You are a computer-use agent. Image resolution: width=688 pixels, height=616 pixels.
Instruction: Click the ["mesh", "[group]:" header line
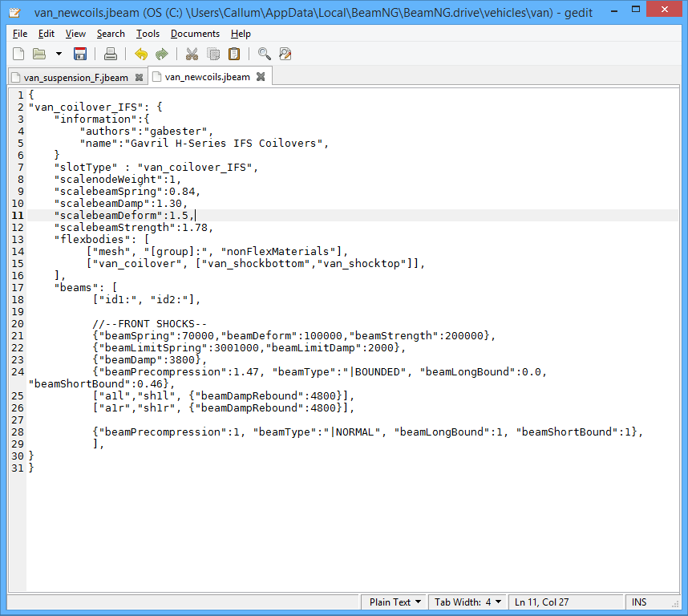click(217, 251)
